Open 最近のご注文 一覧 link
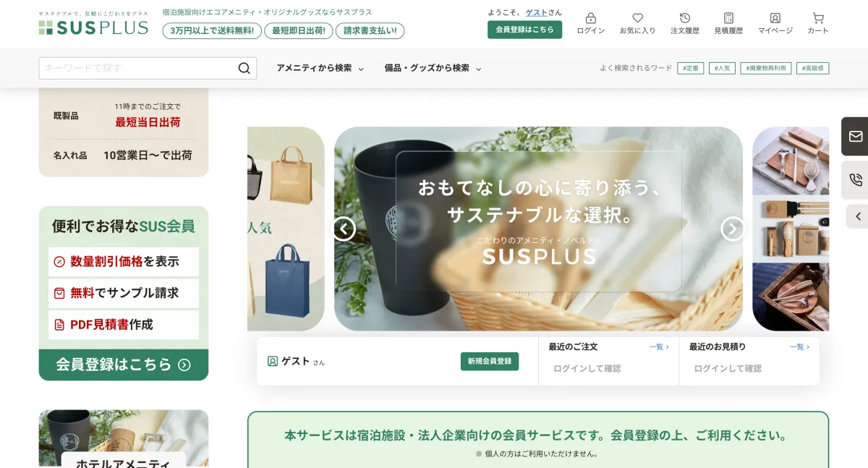 coord(658,347)
